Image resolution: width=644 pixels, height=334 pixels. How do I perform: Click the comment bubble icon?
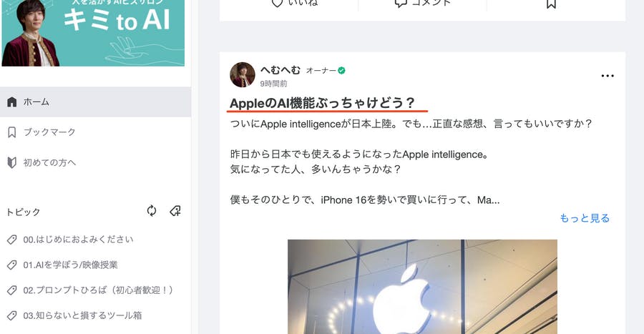[401, 4]
